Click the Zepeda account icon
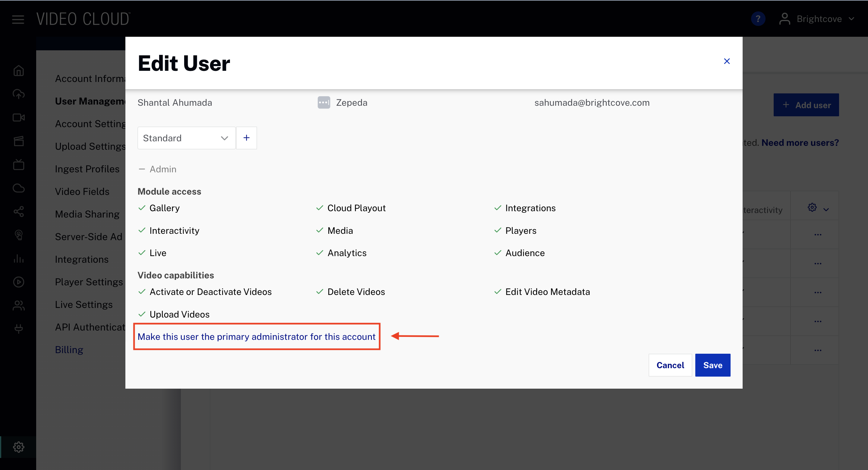 coord(324,102)
